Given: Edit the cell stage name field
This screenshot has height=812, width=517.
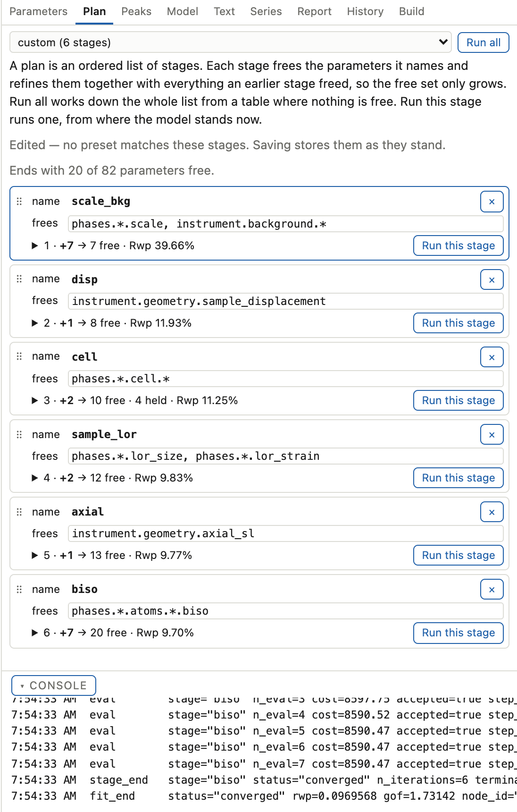Looking at the screenshot, I should (273, 357).
